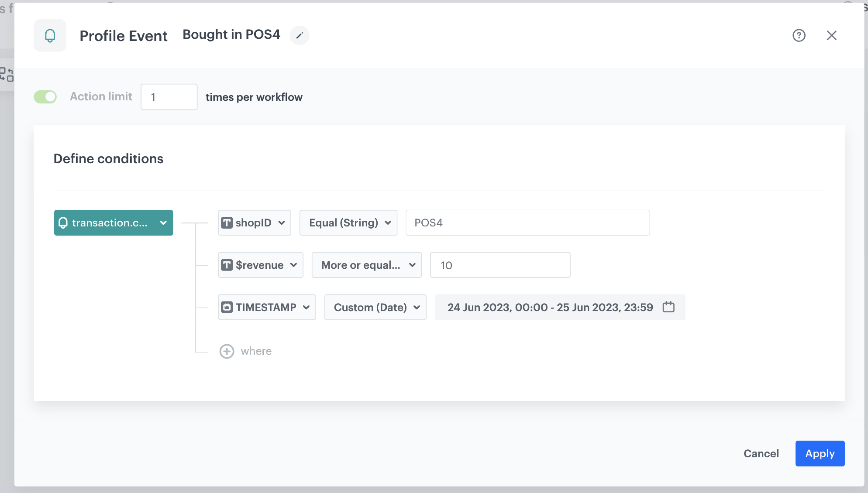Open the transaction.c... event dropdown
This screenshot has height=493, width=868.
click(114, 223)
